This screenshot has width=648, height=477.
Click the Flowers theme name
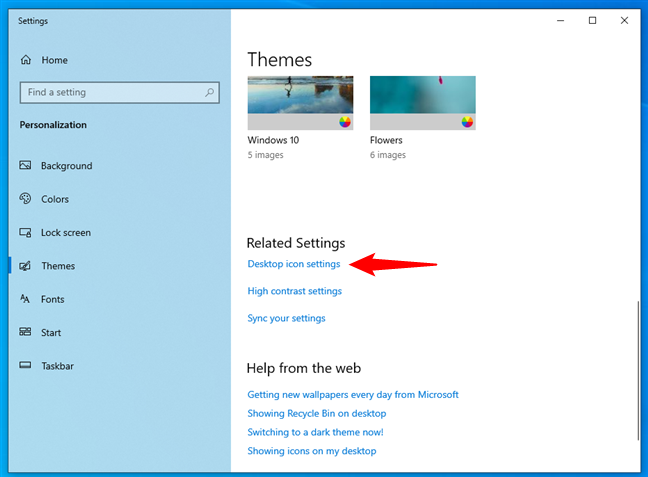tap(386, 140)
